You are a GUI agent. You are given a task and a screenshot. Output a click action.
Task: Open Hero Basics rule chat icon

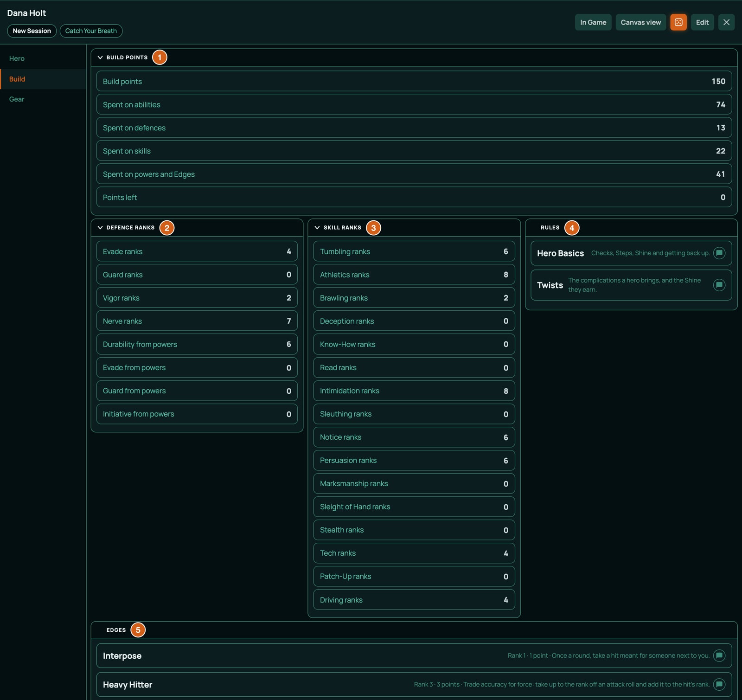(x=719, y=253)
